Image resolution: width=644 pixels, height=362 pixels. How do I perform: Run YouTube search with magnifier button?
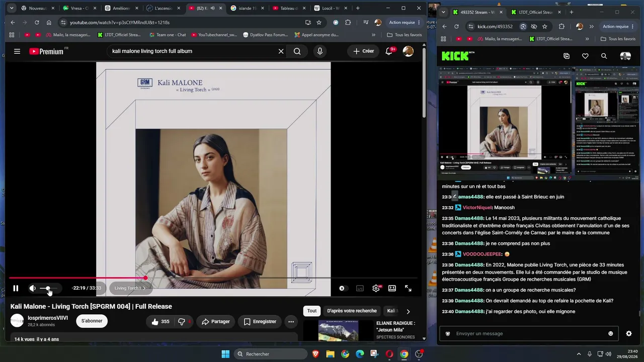[x=297, y=51]
